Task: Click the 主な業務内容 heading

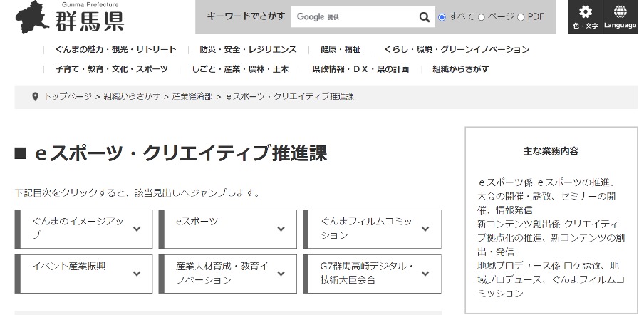Action: [x=551, y=151]
